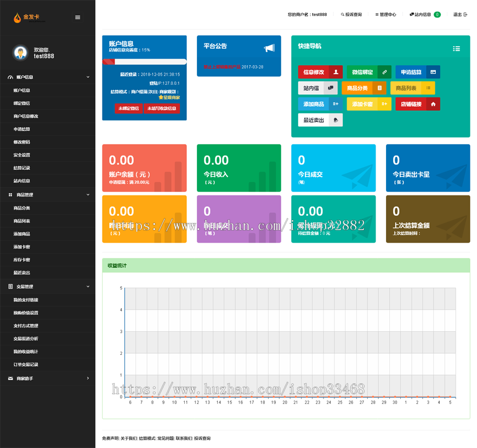Click the chat icon on 站内信 shortcut
The height and width of the screenshot is (448, 477).
pyautogui.click(x=330, y=88)
